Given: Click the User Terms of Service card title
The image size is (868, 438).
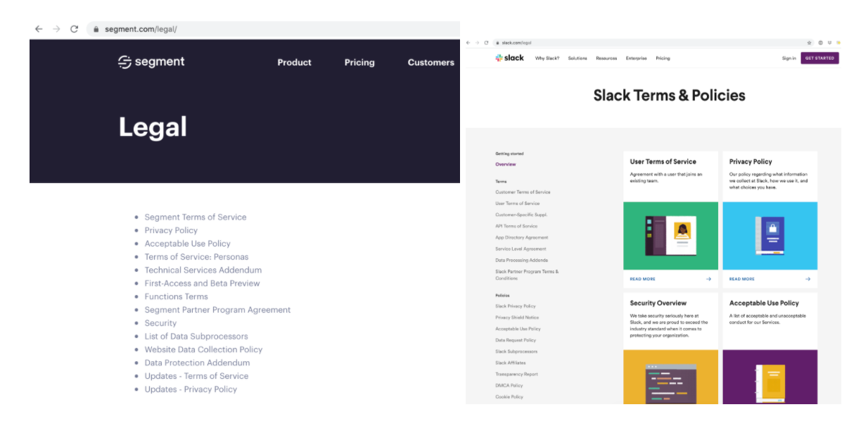Looking at the screenshot, I should tap(663, 161).
